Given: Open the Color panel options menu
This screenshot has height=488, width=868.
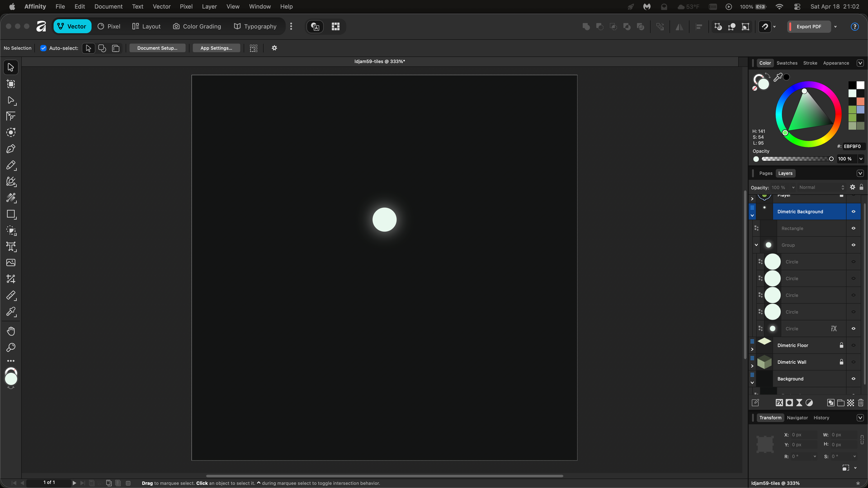Looking at the screenshot, I should (x=860, y=63).
